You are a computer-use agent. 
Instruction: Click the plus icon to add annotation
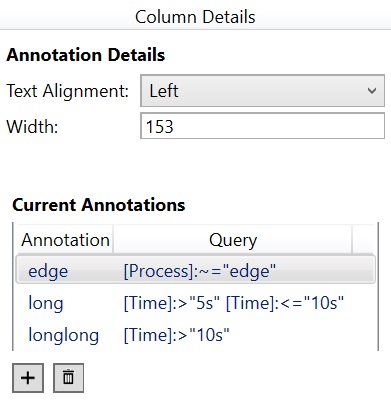[x=28, y=378]
